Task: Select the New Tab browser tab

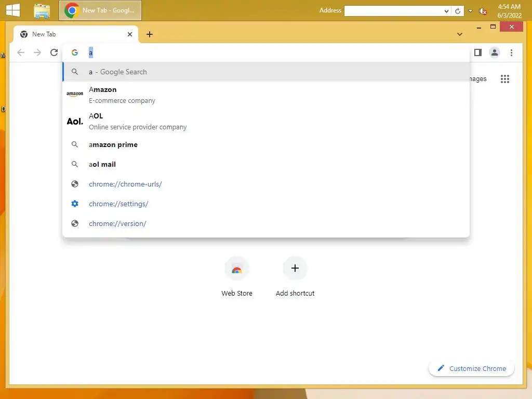Action: [x=75, y=34]
